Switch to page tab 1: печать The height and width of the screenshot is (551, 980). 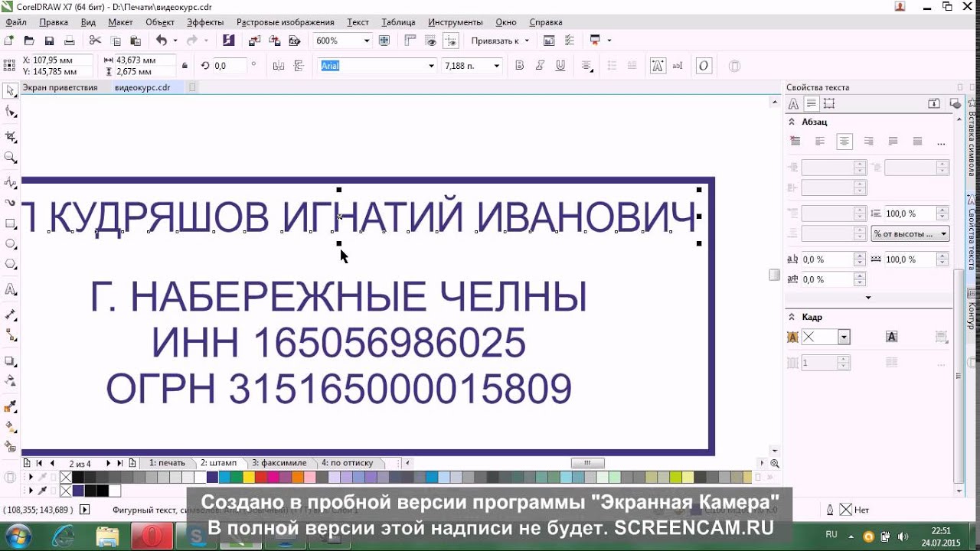tap(167, 463)
